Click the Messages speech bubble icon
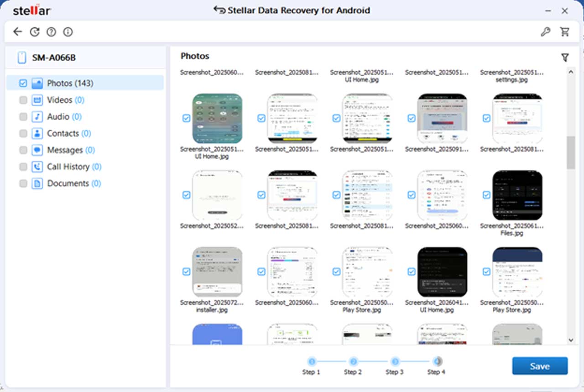Viewport: 584px width, 392px height. (37, 150)
